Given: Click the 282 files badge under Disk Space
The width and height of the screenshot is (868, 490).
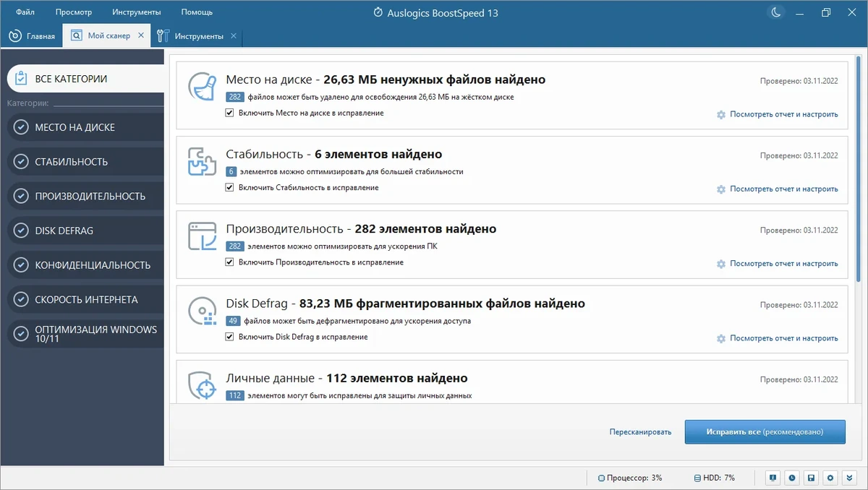Looking at the screenshot, I should [235, 97].
